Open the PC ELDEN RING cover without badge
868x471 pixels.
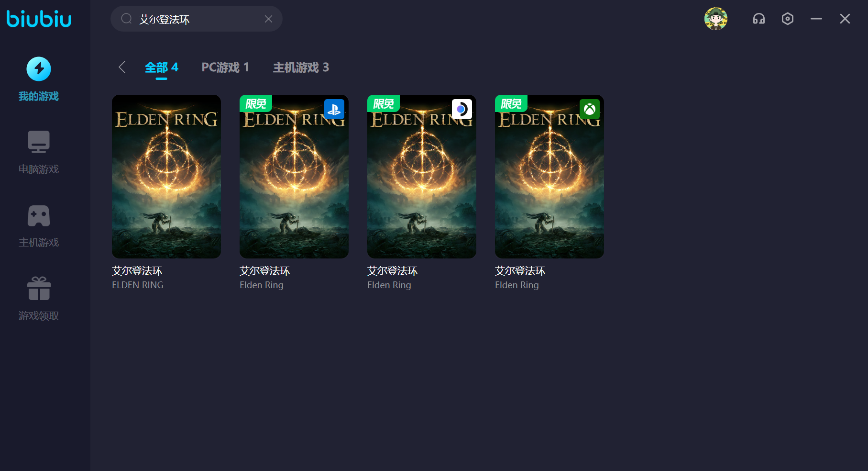pyautogui.click(x=166, y=177)
